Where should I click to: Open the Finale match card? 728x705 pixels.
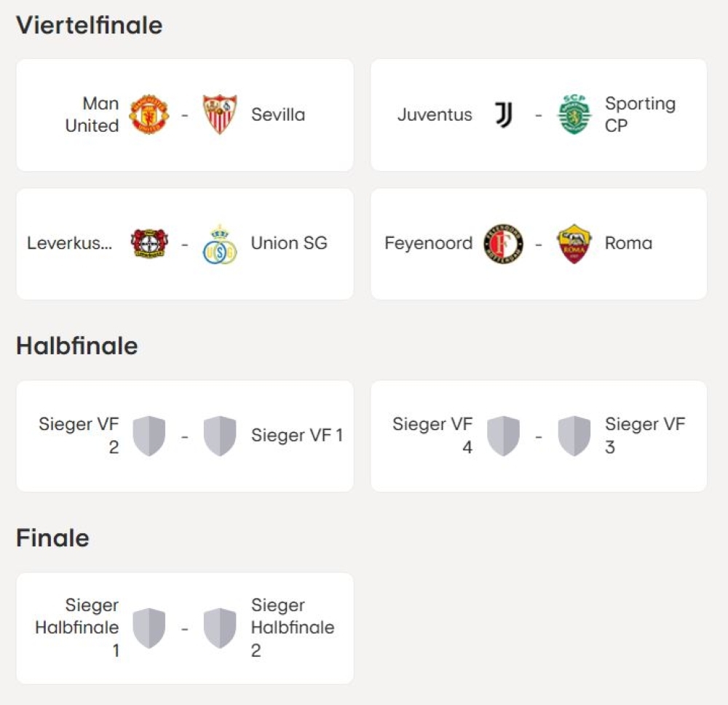point(185,628)
